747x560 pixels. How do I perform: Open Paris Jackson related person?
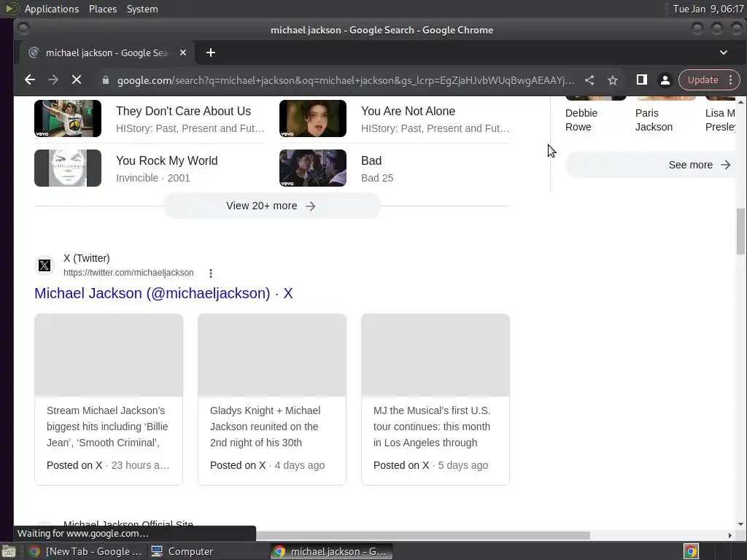coord(654,120)
